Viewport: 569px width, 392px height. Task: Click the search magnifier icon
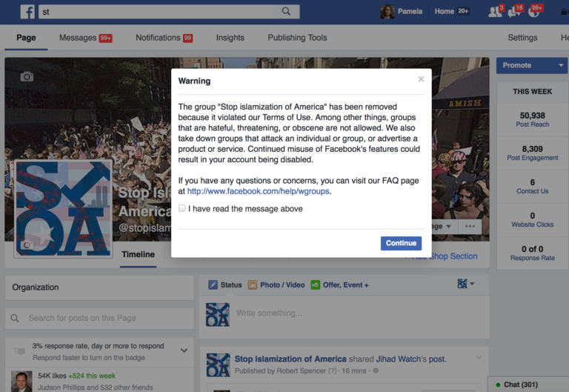(286, 11)
